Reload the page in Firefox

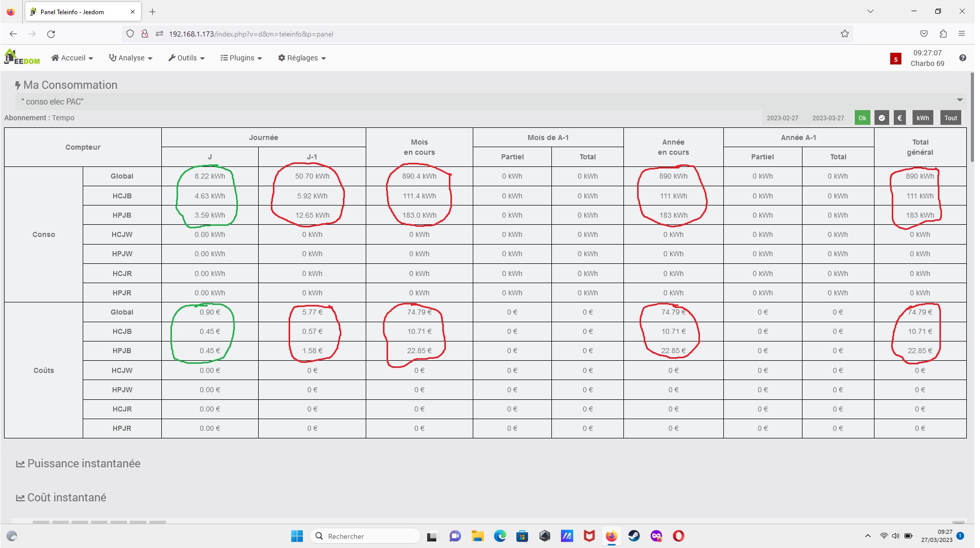coord(51,34)
